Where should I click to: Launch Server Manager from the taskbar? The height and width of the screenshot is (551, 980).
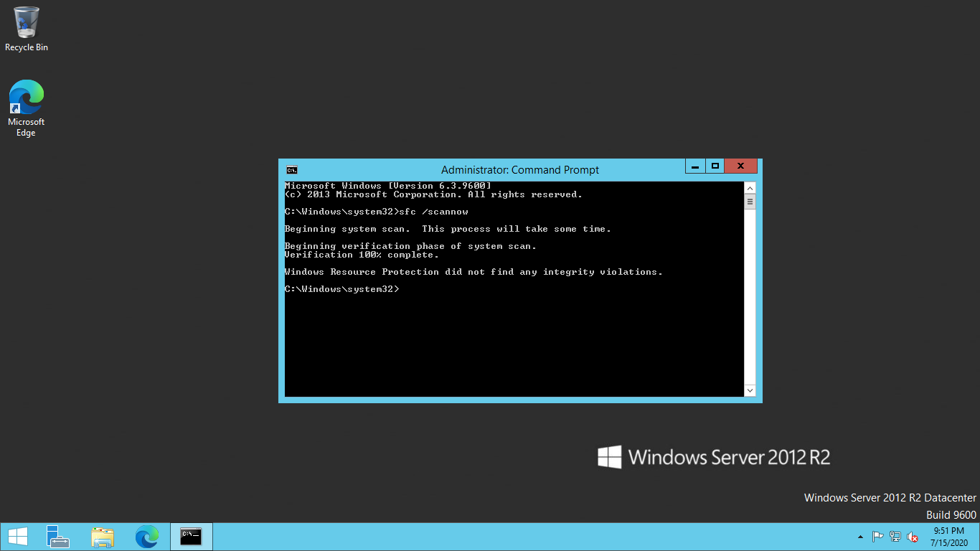coord(58,537)
